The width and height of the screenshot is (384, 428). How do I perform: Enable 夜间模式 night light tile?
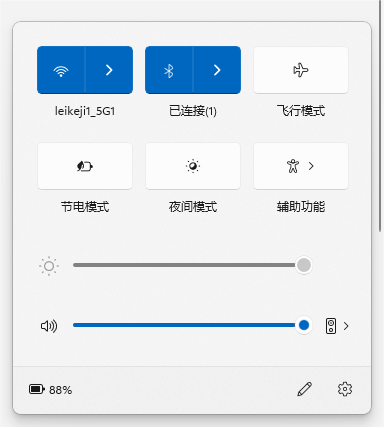(193, 166)
